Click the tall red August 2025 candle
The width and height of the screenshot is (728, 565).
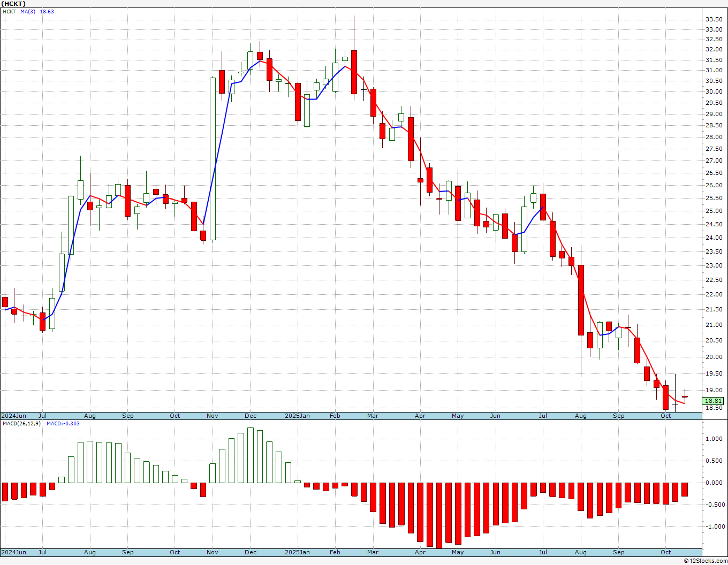[581, 300]
